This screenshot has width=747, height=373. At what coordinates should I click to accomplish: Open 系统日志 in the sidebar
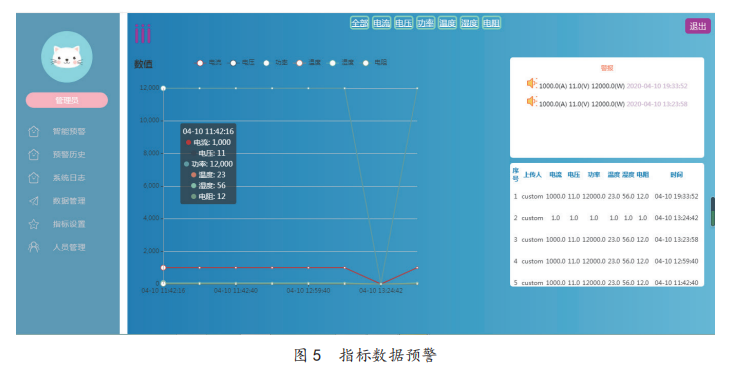click(69, 178)
